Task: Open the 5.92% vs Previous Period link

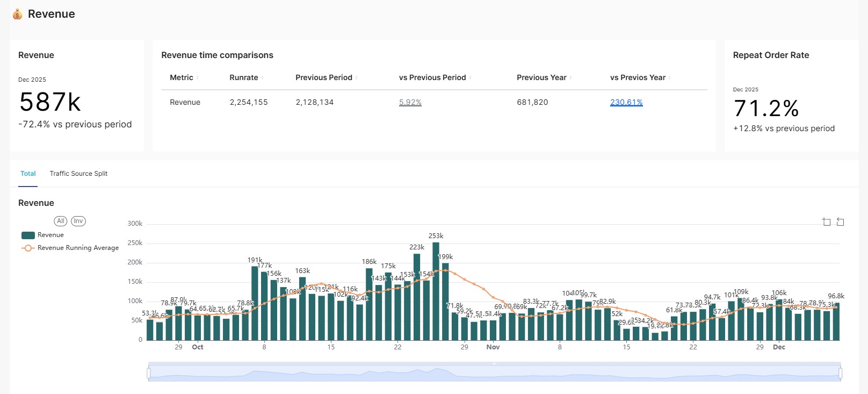Action: [410, 103]
